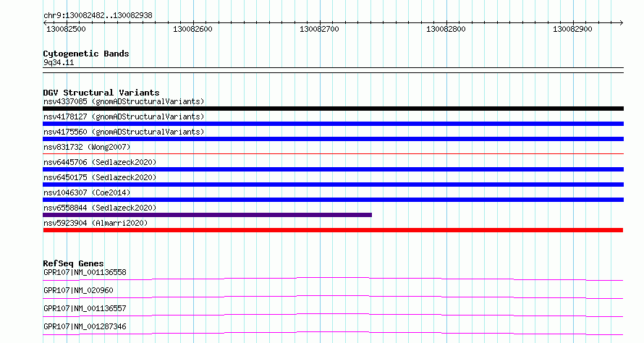Click the thick red bar of nsv5923904
Viewport: 644px width, 343px height.
[x=333, y=230]
